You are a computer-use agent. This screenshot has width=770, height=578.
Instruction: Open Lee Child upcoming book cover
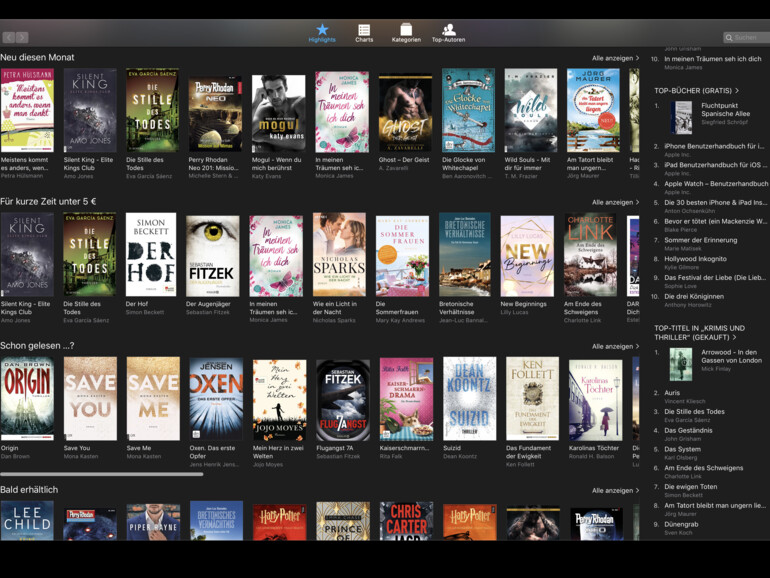(28, 521)
